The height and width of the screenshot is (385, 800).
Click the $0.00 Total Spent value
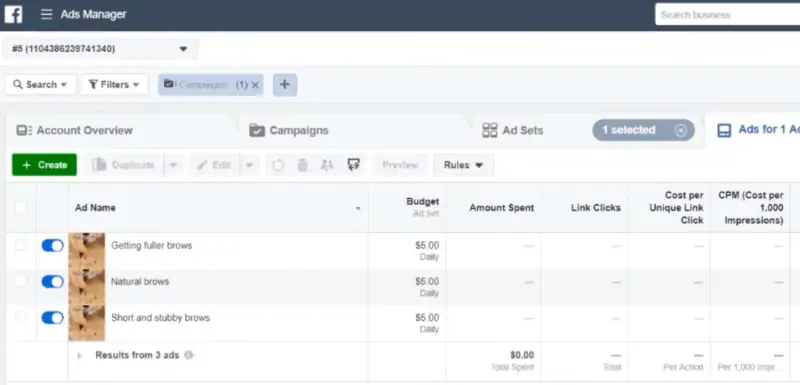(x=522, y=355)
